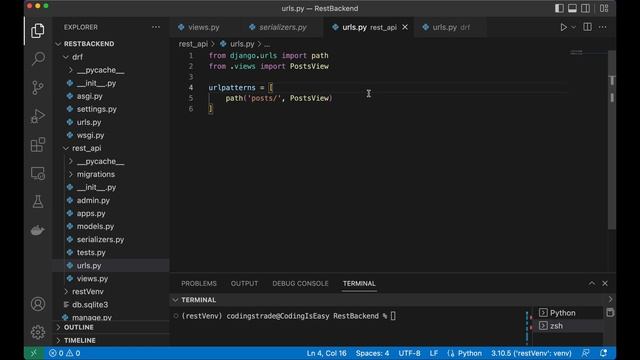Toggle the secondary side bar layout

point(585,9)
